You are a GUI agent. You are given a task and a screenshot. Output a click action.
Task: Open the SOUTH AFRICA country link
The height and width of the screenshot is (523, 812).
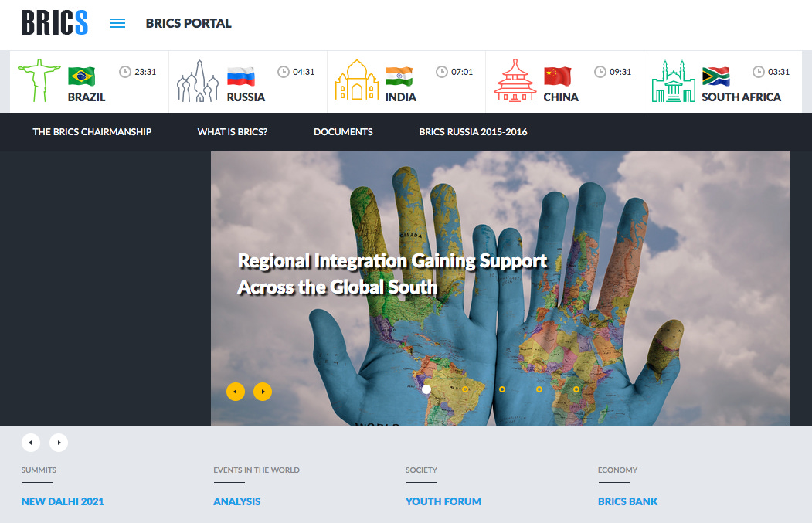tap(742, 97)
